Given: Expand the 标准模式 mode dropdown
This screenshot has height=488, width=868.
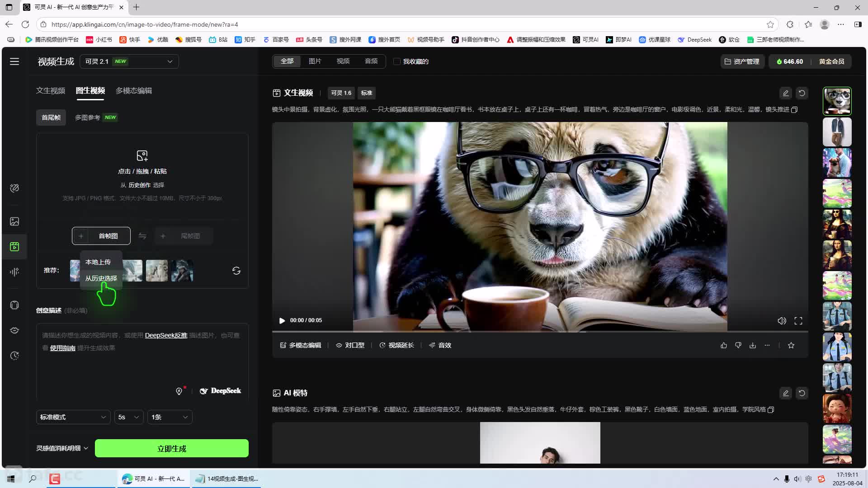Looking at the screenshot, I should [73, 417].
